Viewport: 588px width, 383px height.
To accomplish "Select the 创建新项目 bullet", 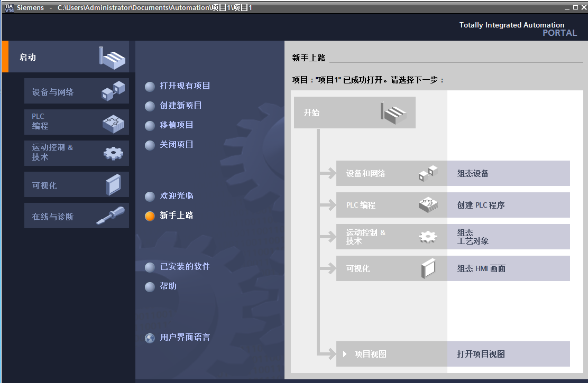I will click(x=150, y=106).
